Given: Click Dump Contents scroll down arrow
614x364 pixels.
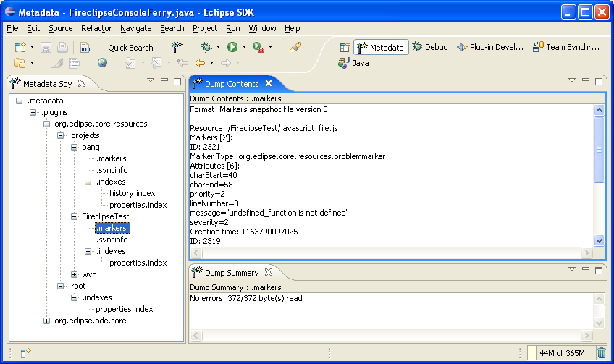Looking at the screenshot, I should pos(599,240).
